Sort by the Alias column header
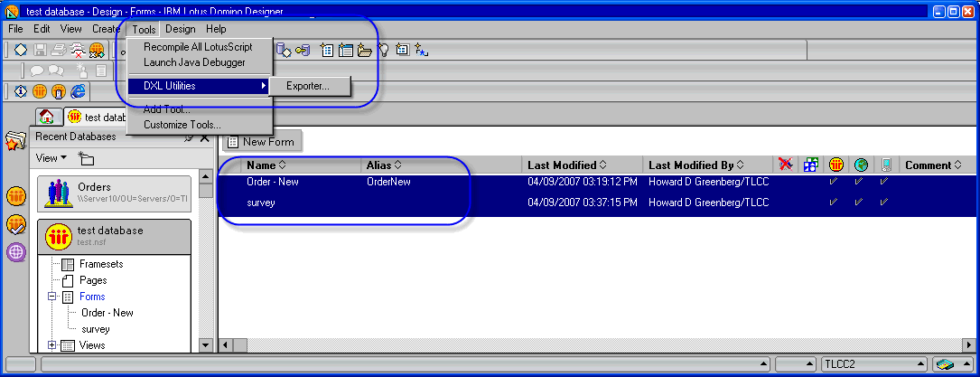 [384, 165]
